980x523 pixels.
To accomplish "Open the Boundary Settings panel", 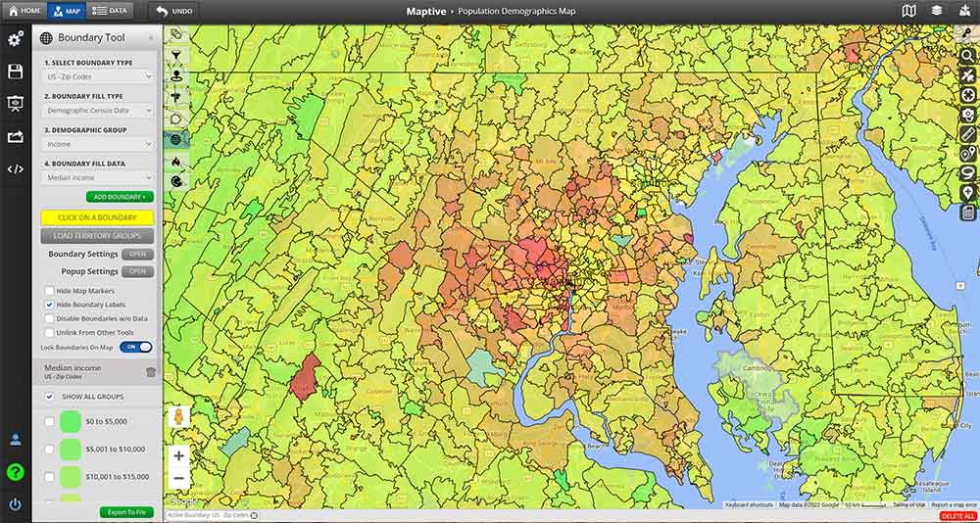I will 137,255.
